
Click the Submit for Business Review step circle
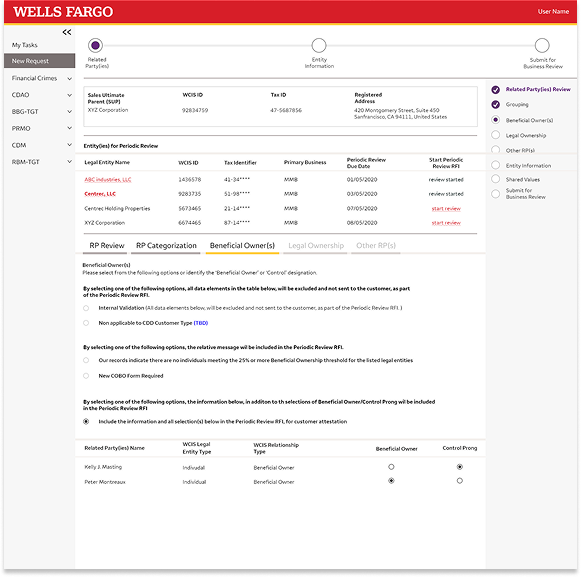coord(542,45)
